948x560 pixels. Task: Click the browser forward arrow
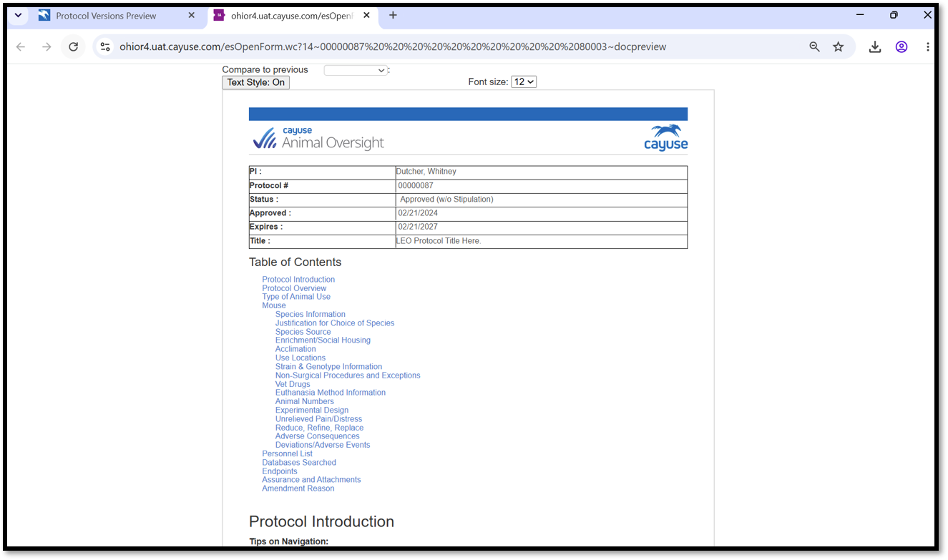pos(47,46)
